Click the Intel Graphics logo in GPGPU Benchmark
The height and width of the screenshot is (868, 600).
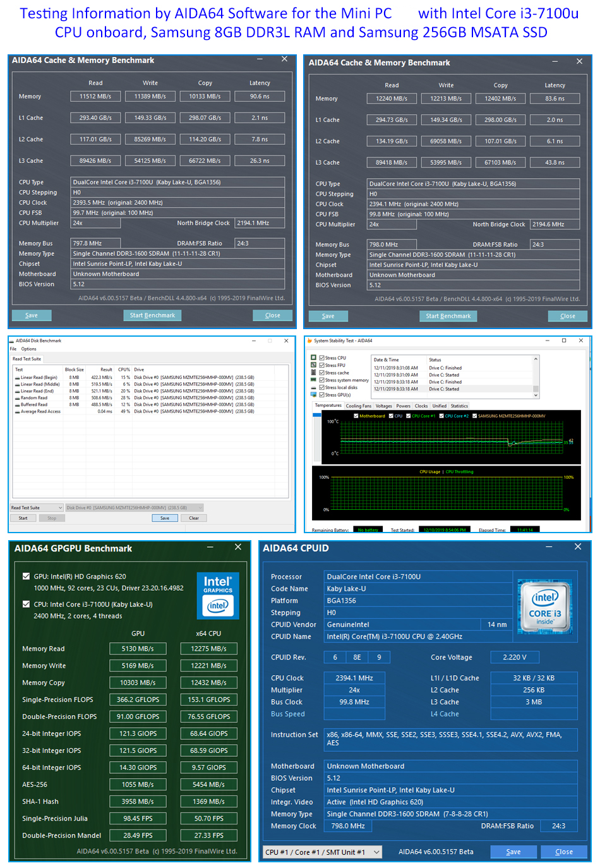click(218, 596)
